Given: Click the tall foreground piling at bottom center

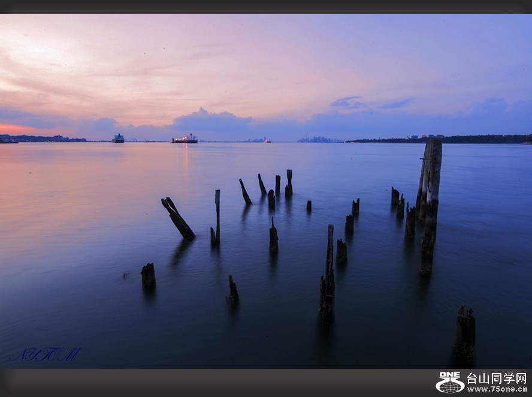Looking at the screenshot, I should tap(327, 282).
